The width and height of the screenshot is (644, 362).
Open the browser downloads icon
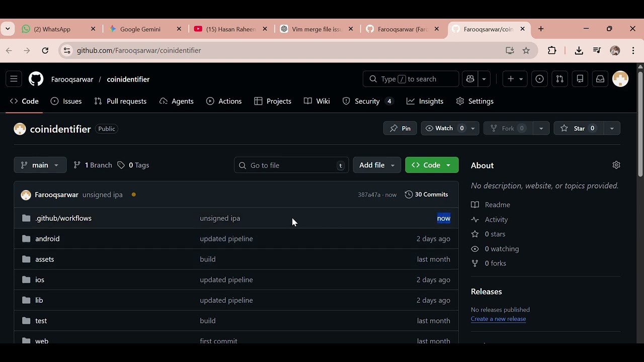579,50
